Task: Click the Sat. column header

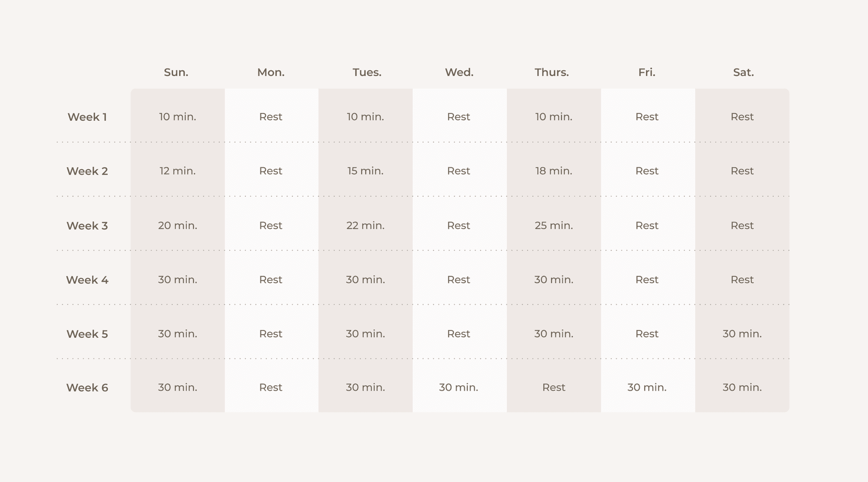Action: [x=743, y=72]
